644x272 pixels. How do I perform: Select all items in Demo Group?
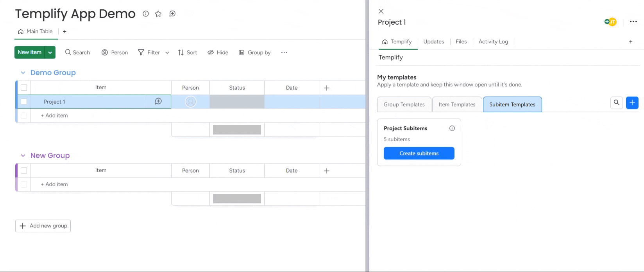24,88
